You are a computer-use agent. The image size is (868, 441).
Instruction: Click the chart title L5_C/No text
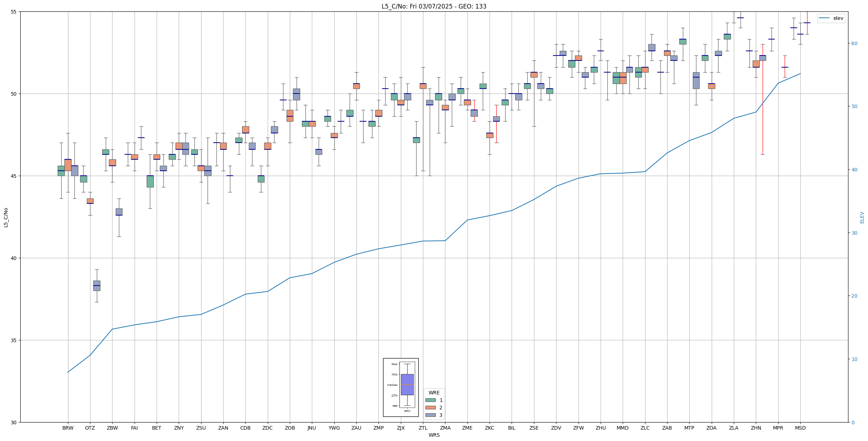pos(434,6)
